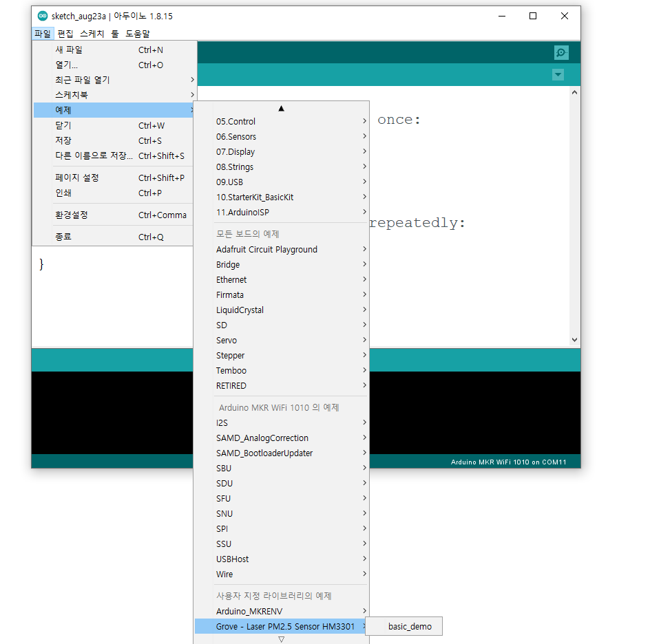This screenshot has width=650, height=644.
Task: Open 페이지 설정
Action: [113, 178]
